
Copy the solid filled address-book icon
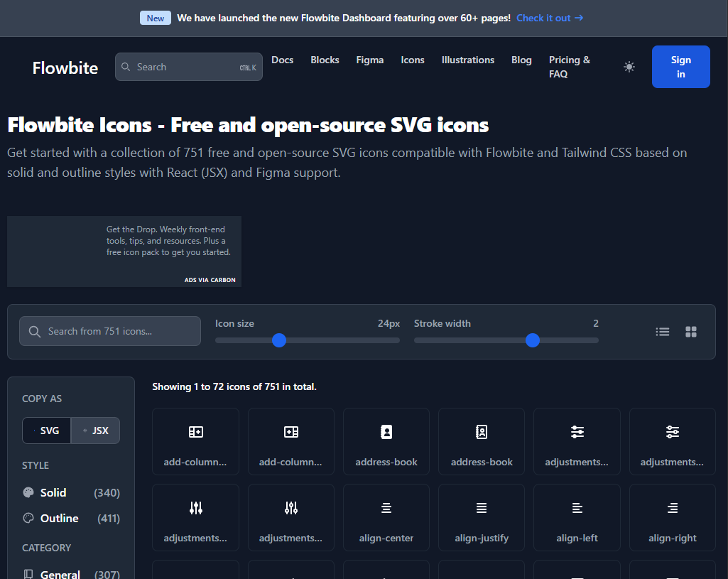(x=386, y=441)
